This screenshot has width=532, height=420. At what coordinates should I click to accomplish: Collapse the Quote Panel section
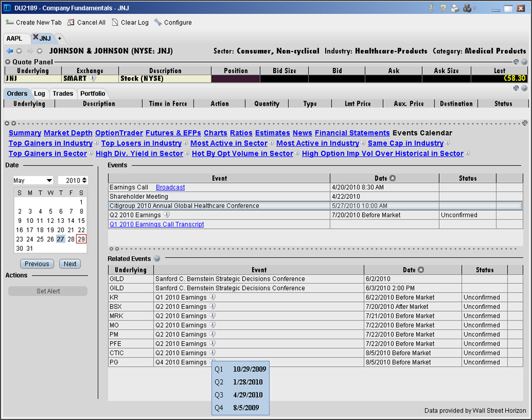point(8,62)
